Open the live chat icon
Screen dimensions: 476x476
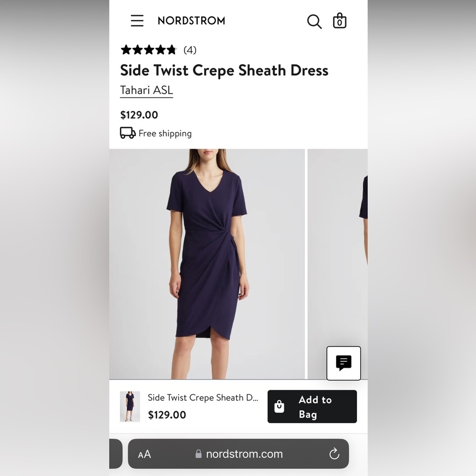(343, 363)
